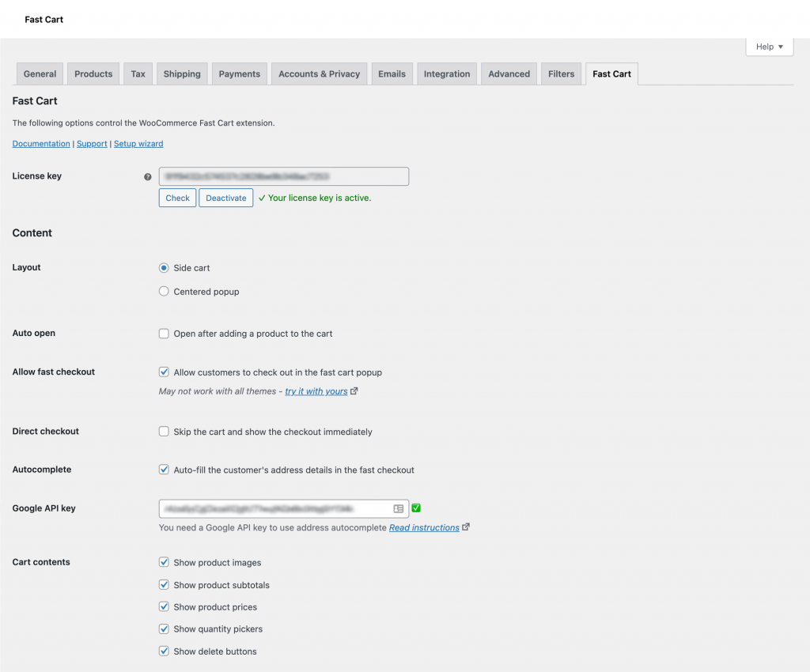This screenshot has height=672, width=810.
Task: Launch the Setup wizard link
Action: [138, 144]
